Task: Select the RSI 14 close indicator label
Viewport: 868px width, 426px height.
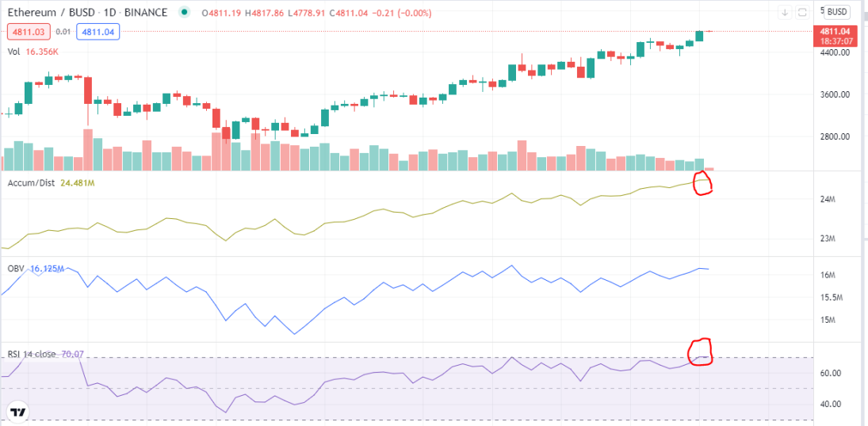Action: pyautogui.click(x=31, y=354)
